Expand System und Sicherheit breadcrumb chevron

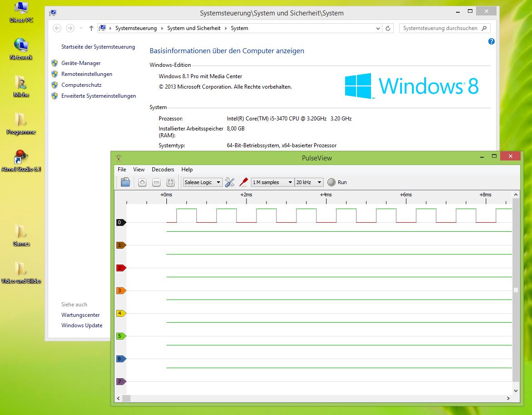[226, 28]
